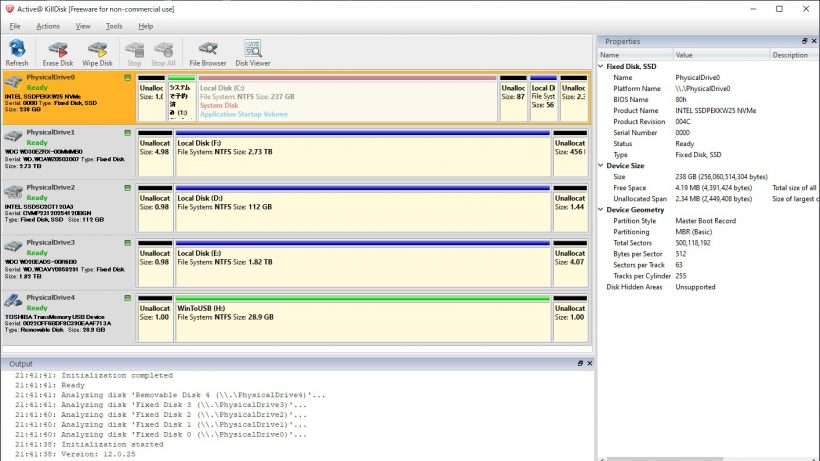
Task: Float the Properties panel with its undock icon
Action: [x=804, y=41]
